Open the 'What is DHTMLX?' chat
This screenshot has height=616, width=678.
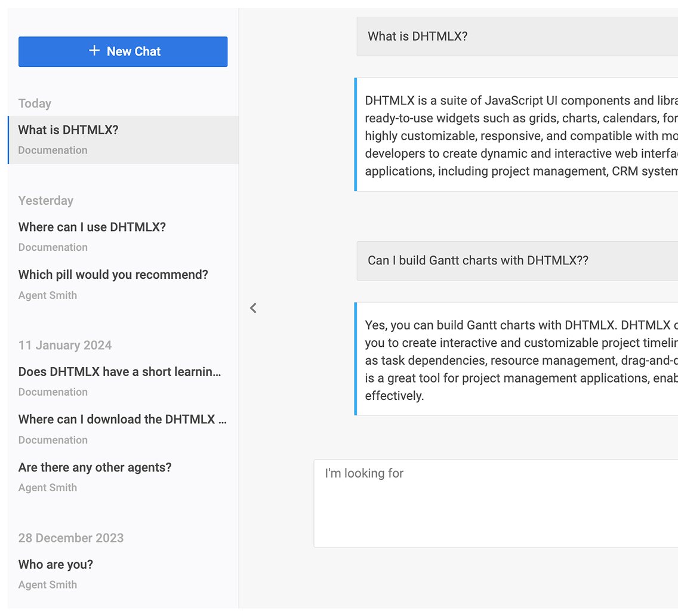click(x=123, y=140)
